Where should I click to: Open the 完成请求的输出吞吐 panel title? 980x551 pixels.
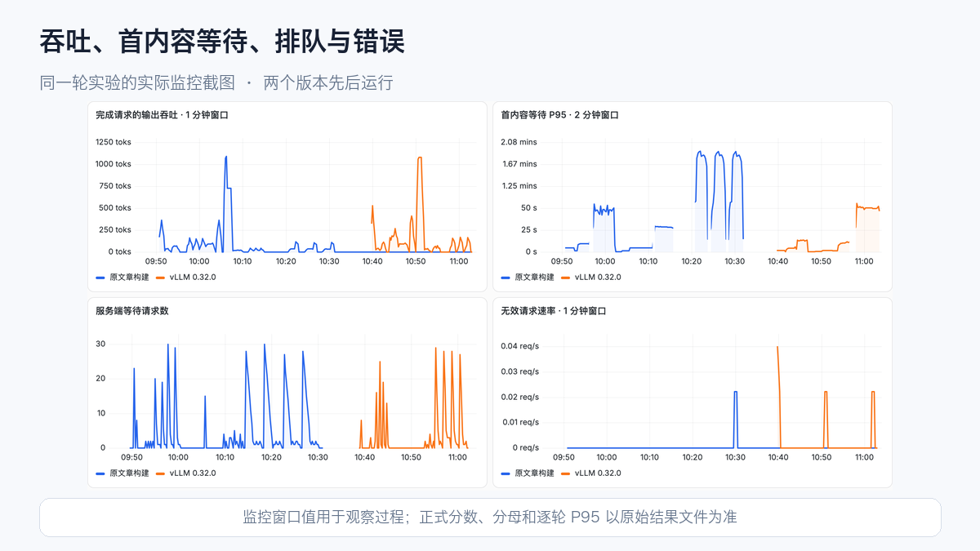162,115
